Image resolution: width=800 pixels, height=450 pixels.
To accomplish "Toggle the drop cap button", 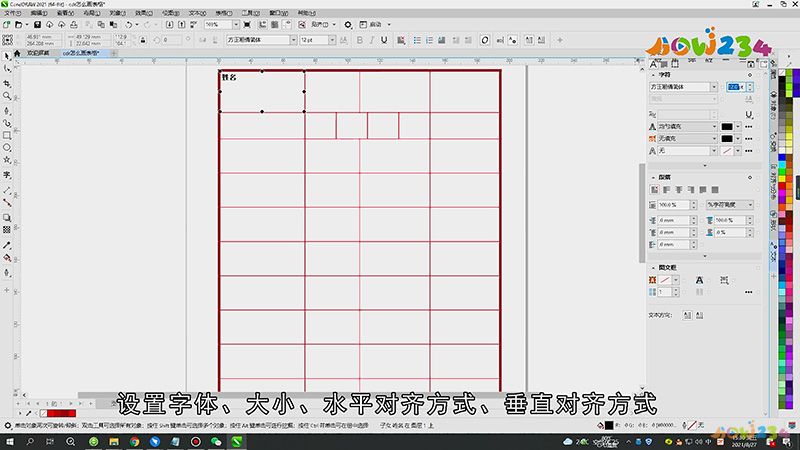I will (x=442, y=40).
